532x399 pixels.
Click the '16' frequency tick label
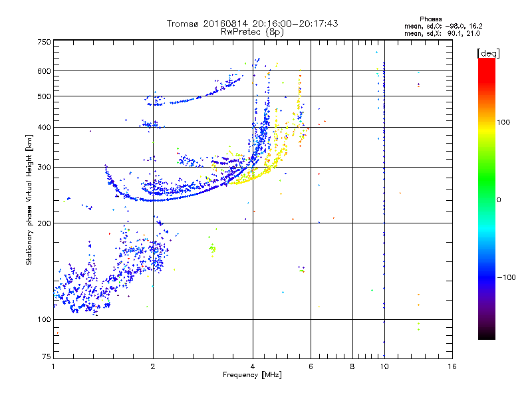click(452, 366)
